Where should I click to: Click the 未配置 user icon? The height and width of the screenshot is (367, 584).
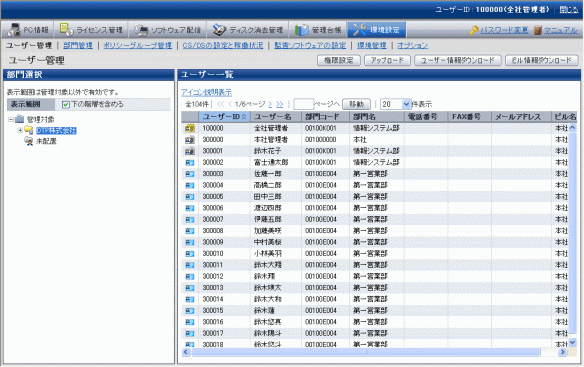point(28,141)
